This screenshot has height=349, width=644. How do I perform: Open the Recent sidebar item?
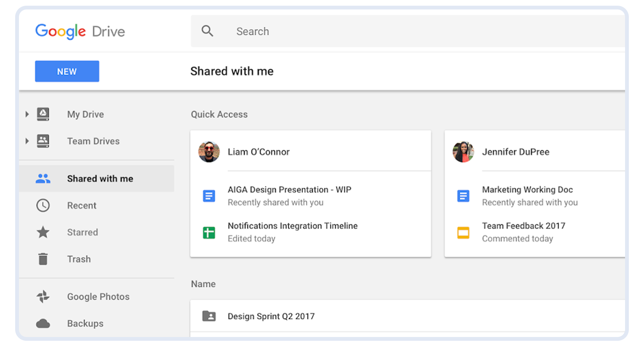pos(82,205)
